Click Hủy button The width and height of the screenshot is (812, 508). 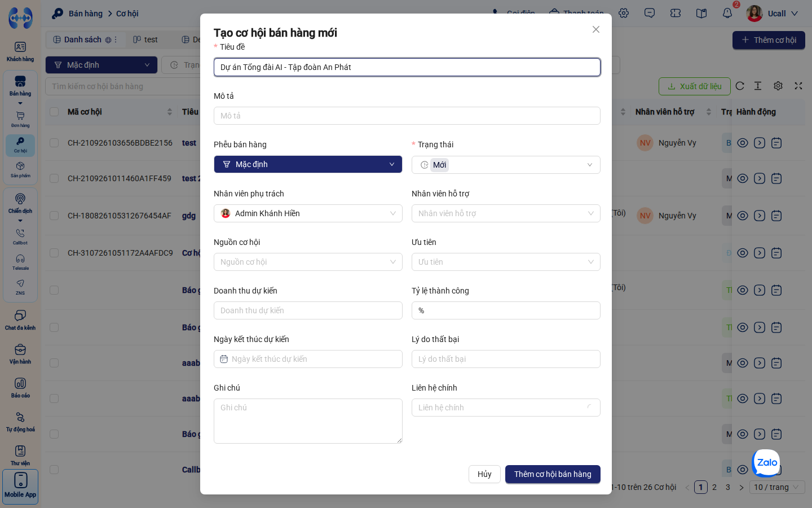point(484,474)
